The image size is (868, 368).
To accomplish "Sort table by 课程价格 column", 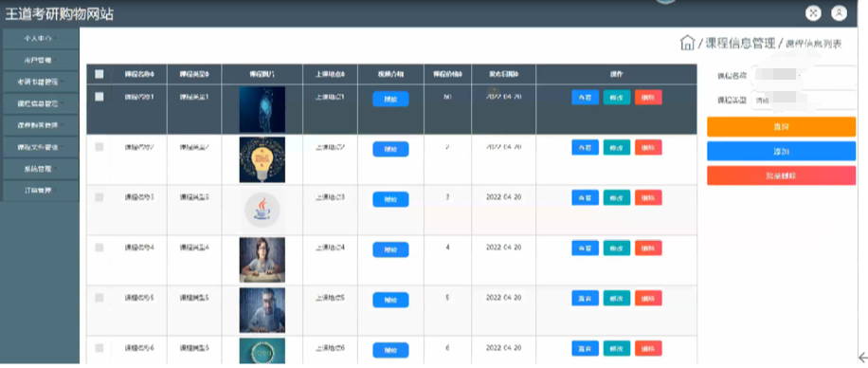I will 448,74.
